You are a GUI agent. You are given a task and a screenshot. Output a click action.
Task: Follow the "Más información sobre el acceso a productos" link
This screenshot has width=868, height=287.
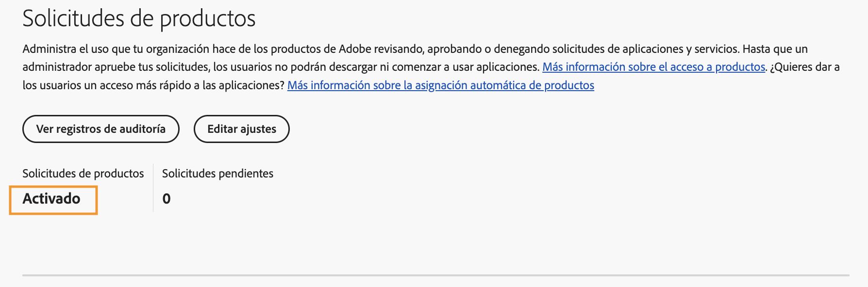tap(653, 67)
